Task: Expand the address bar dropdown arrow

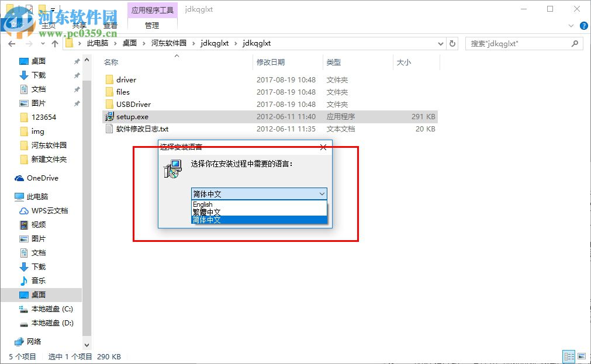Action: point(441,43)
